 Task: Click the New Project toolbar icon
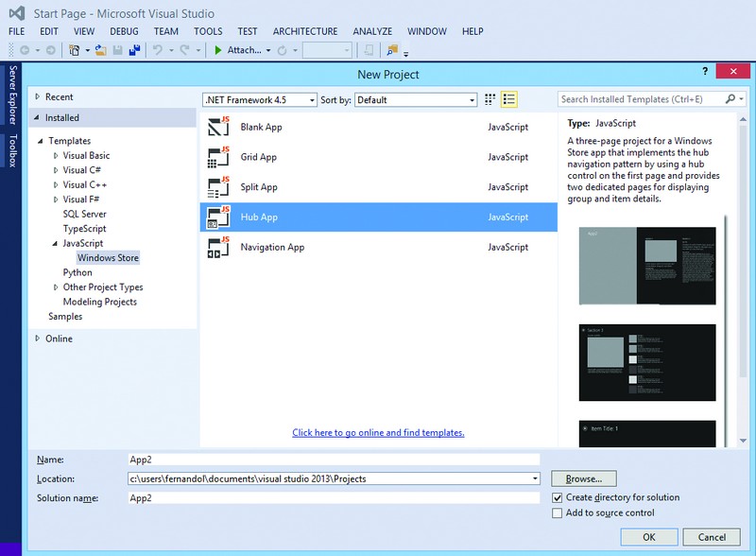pyautogui.click(x=75, y=50)
